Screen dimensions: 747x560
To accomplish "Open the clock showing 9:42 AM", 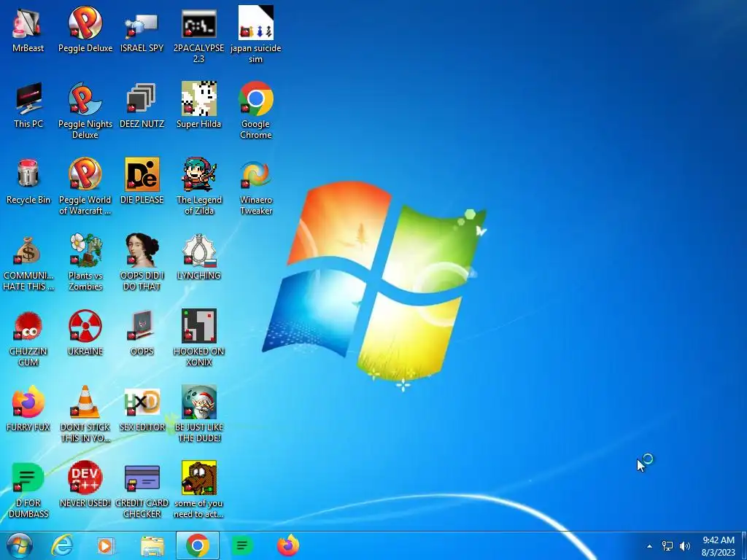I will (718, 546).
